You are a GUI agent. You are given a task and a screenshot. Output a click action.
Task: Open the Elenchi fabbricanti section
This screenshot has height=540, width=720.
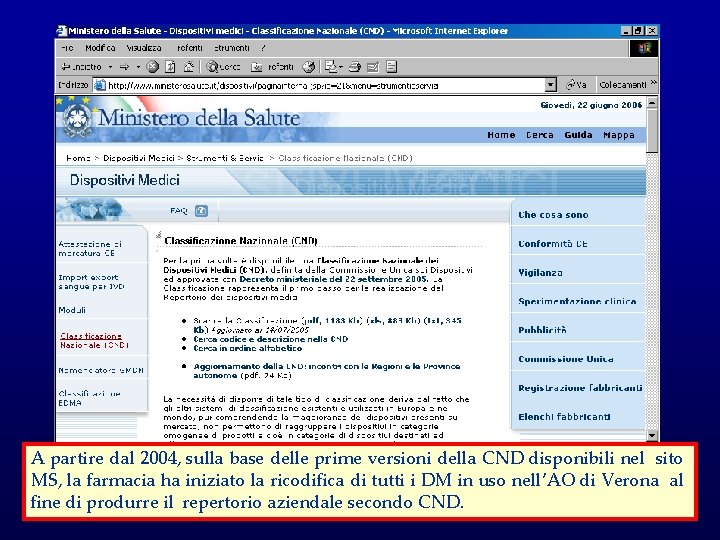point(564,417)
